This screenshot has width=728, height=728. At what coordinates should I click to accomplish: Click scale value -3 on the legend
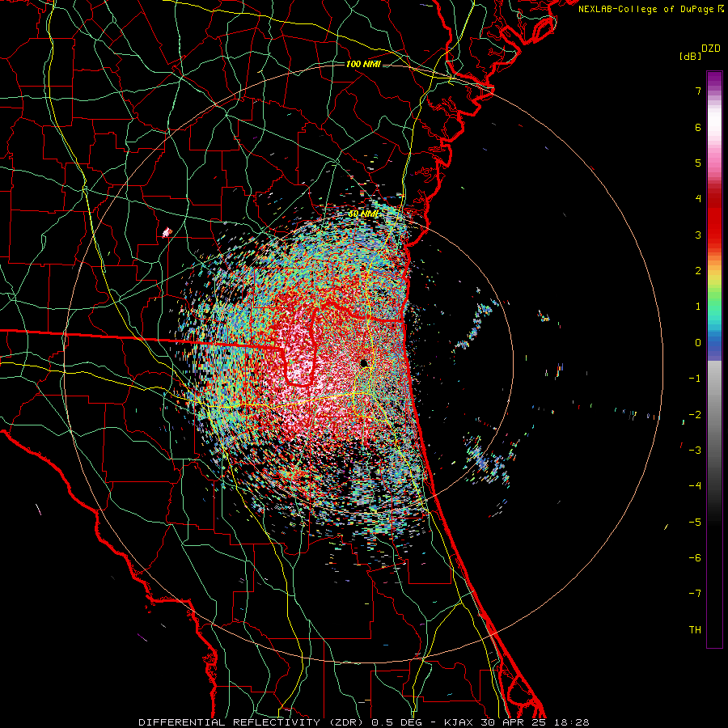(695, 451)
